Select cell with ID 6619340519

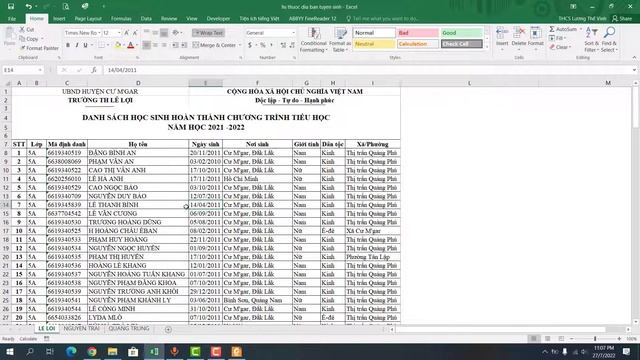tap(67, 153)
